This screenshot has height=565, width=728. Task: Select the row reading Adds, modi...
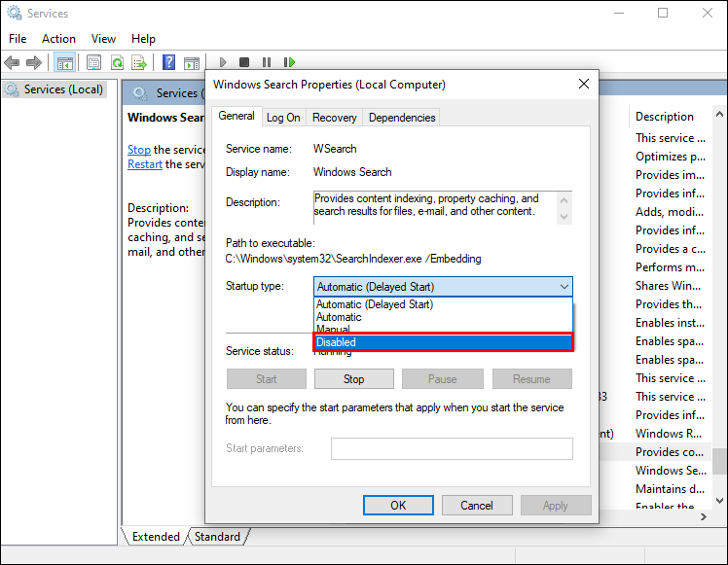tap(670, 212)
